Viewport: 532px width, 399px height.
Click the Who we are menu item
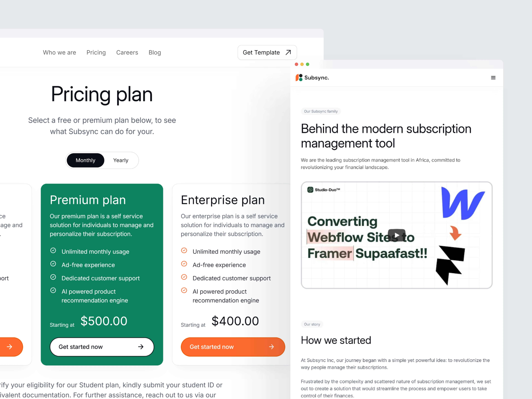pyautogui.click(x=59, y=52)
